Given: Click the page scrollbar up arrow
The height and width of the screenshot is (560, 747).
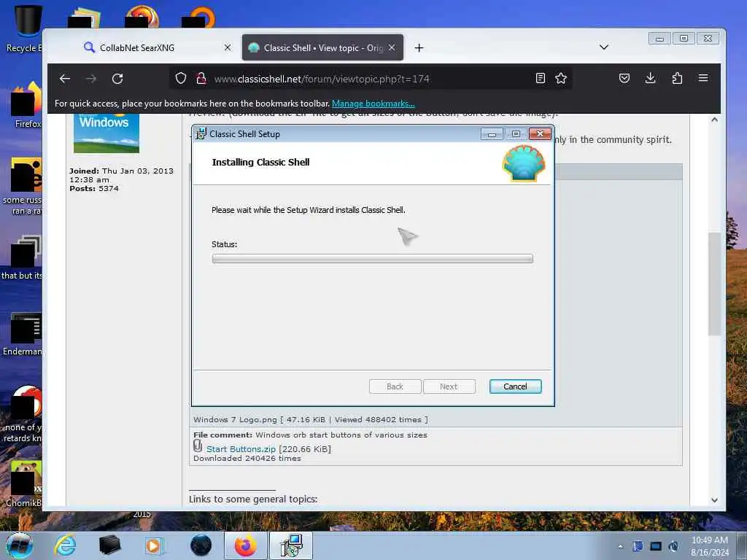Looking at the screenshot, I should [x=715, y=120].
